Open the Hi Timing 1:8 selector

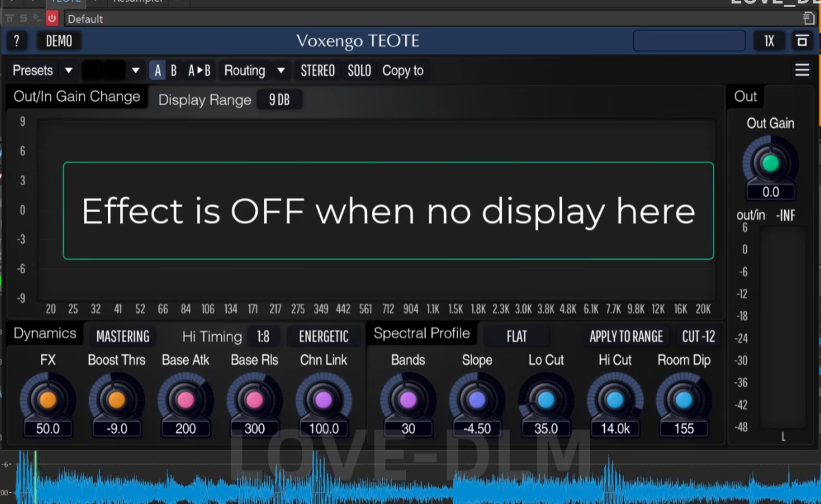tap(263, 337)
